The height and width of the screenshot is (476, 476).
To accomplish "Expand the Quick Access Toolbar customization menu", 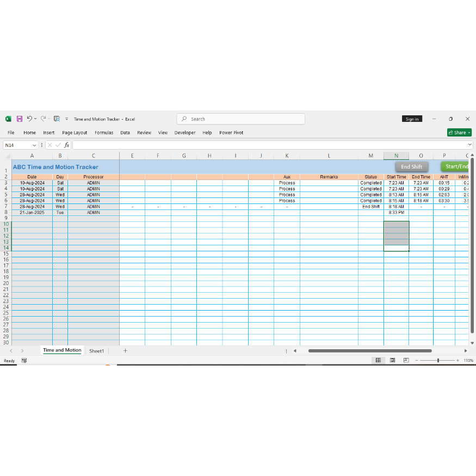I will (66, 119).
